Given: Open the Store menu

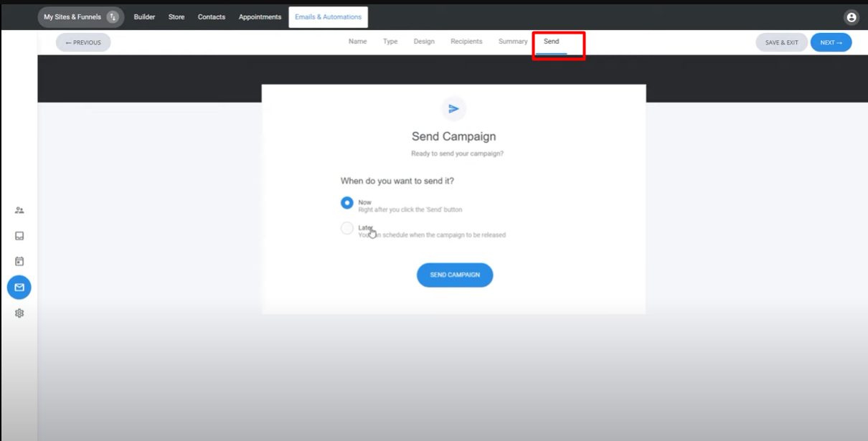Looking at the screenshot, I should [x=176, y=17].
